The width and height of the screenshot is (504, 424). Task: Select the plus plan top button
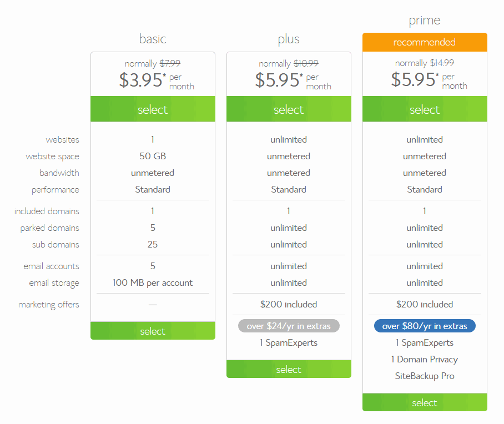coord(289,109)
